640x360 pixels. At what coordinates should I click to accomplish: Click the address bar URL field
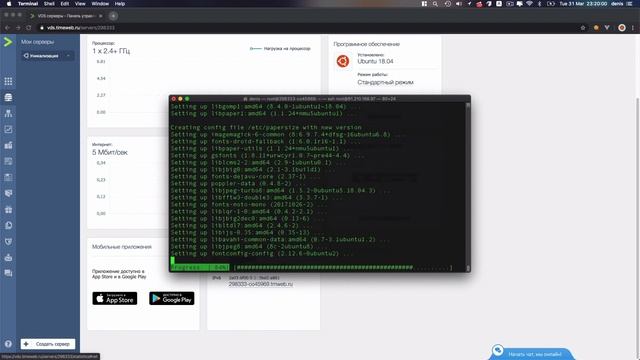(306, 28)
